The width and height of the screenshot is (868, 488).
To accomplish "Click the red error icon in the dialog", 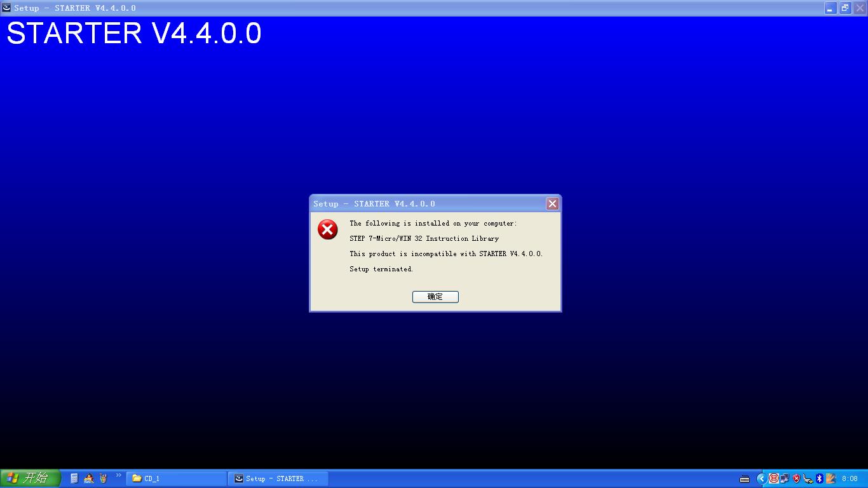I will [x=328, y=229].
